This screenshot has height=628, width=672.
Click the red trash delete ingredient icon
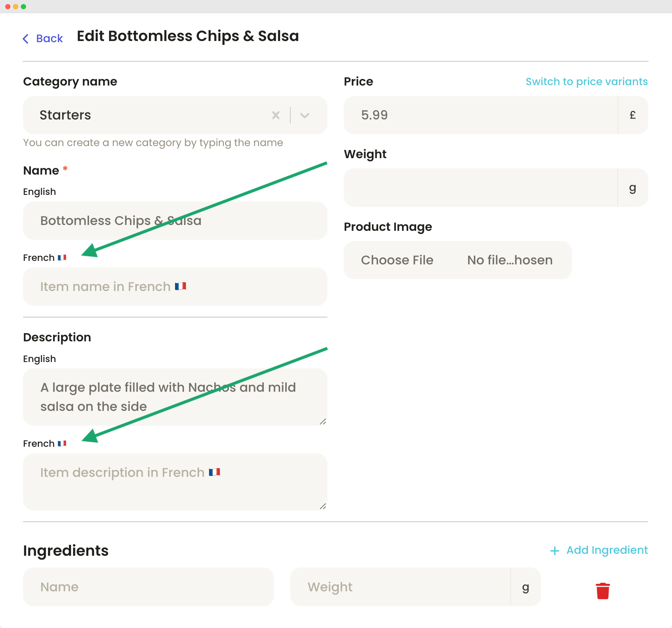[x=602, y=591]
